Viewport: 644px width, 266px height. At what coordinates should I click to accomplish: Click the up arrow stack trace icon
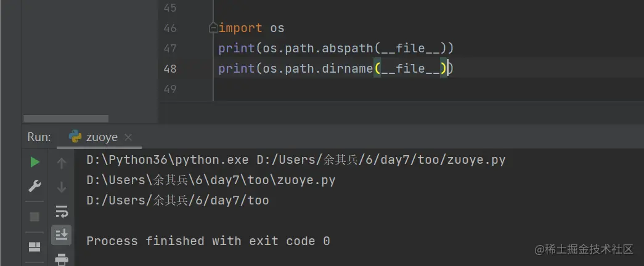(x=62, y=163)
